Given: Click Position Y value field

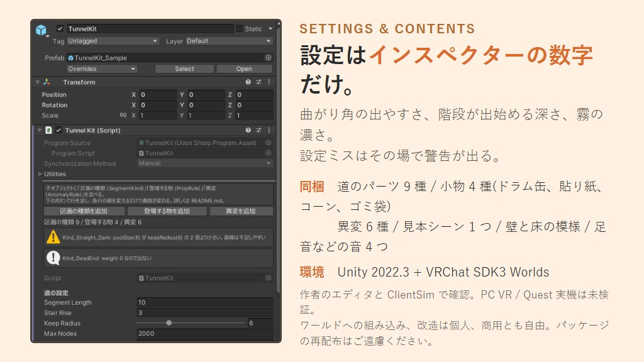Looking at the screenshot, I should (206, 94).
